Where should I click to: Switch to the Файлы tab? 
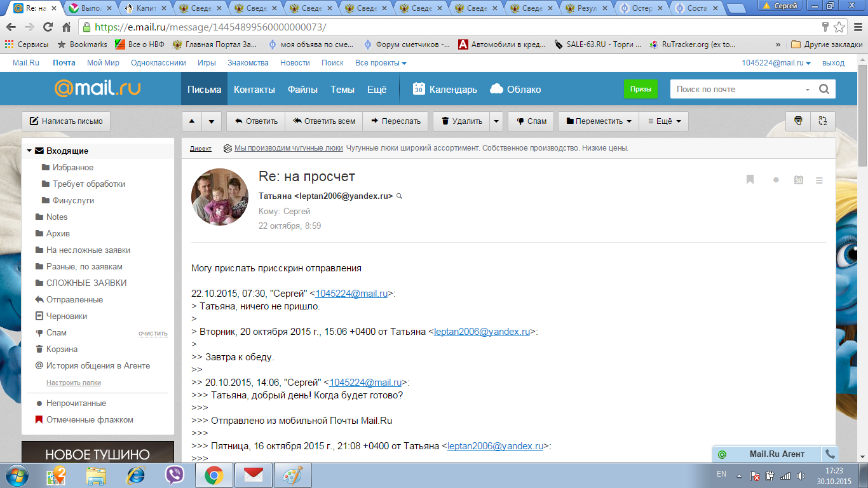[302, 89]
